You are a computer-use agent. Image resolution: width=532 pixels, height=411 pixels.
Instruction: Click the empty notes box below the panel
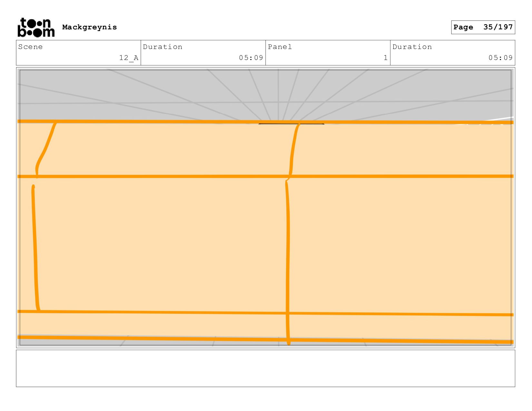point(265,368)
